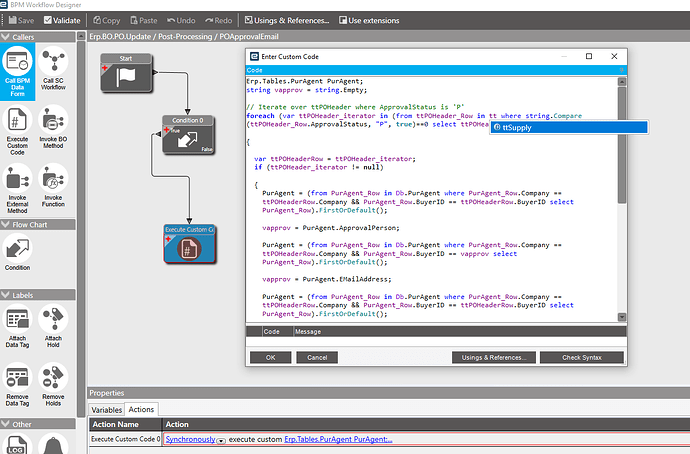The width and height of the screenshot is (690, 454).
Task: Collapse the Other palette section
Action: (6, 424)
